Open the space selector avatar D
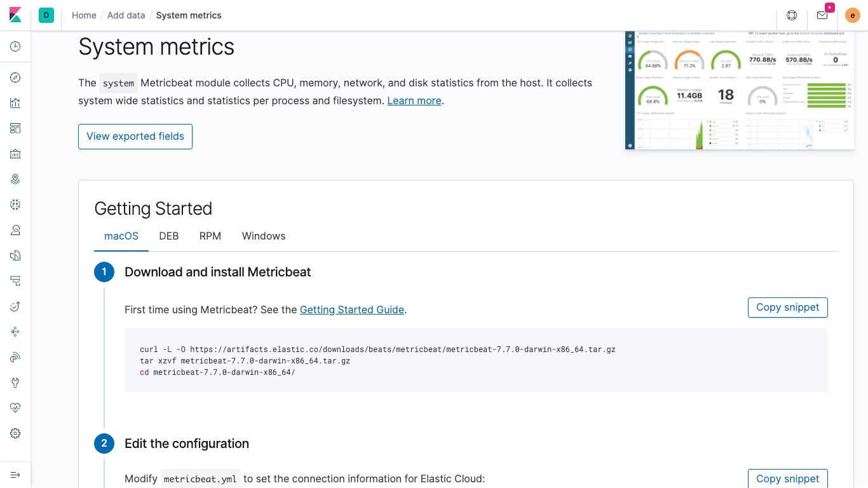 click(x=46, y=15)
